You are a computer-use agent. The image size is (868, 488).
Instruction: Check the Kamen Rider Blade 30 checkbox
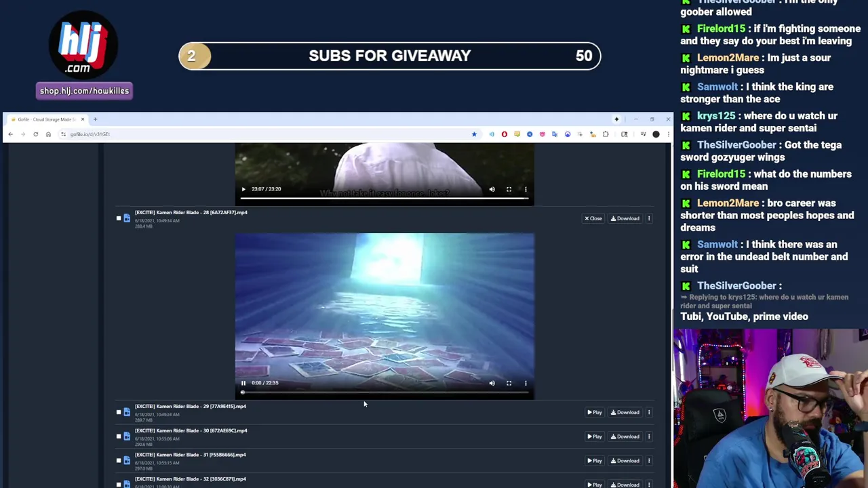tap(119, 436)
